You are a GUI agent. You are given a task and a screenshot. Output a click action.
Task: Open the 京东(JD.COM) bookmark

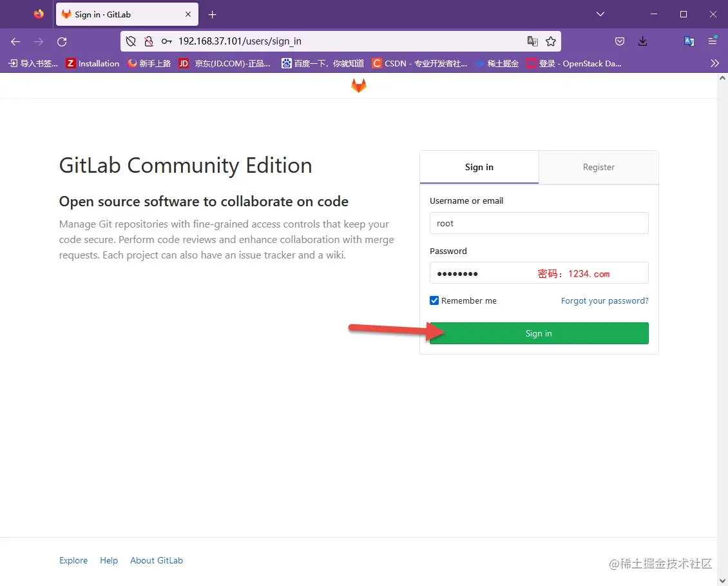pos(225,63)
